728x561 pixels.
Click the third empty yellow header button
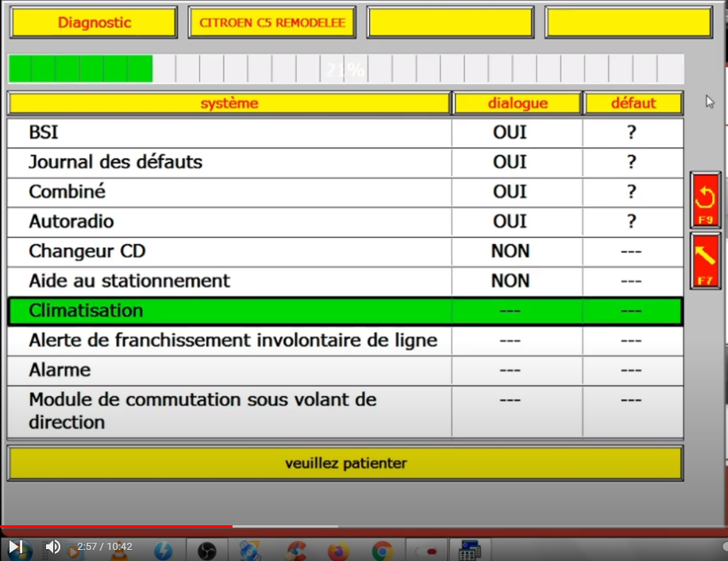(450, 22)
